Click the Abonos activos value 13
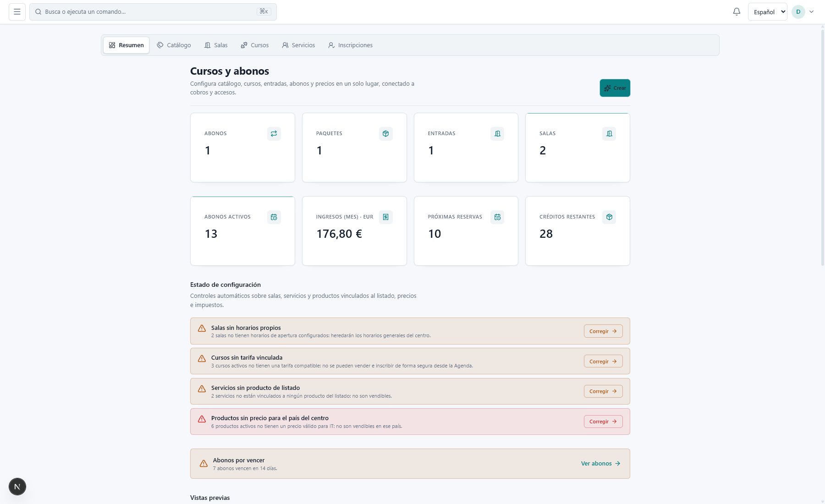The width and height of the screenshot is (825, 504). point(211,234)
